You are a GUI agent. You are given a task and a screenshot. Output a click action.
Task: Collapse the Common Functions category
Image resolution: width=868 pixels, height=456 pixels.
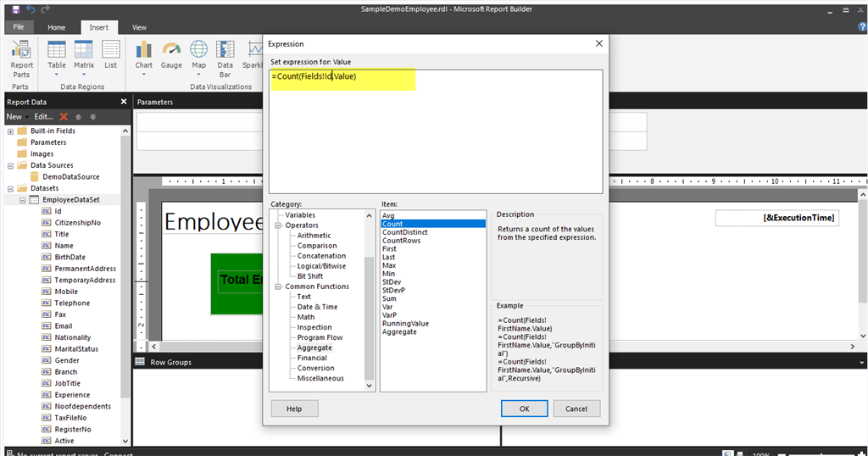coord(278,286)
